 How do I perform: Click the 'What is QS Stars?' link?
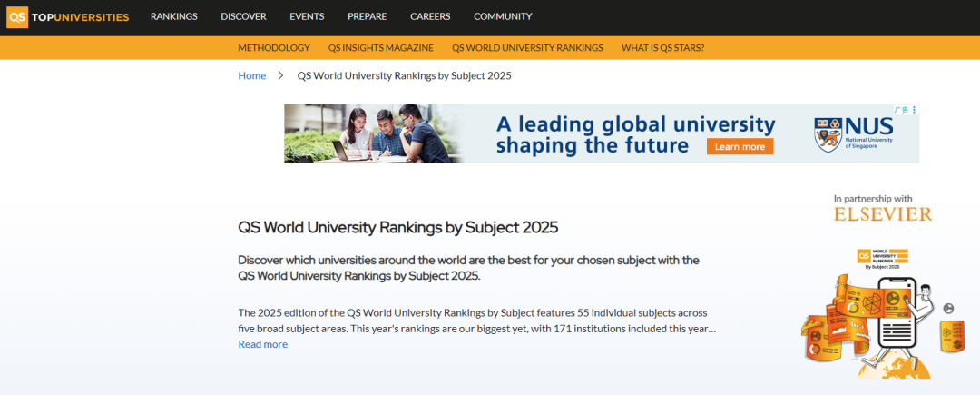point(662,48)
